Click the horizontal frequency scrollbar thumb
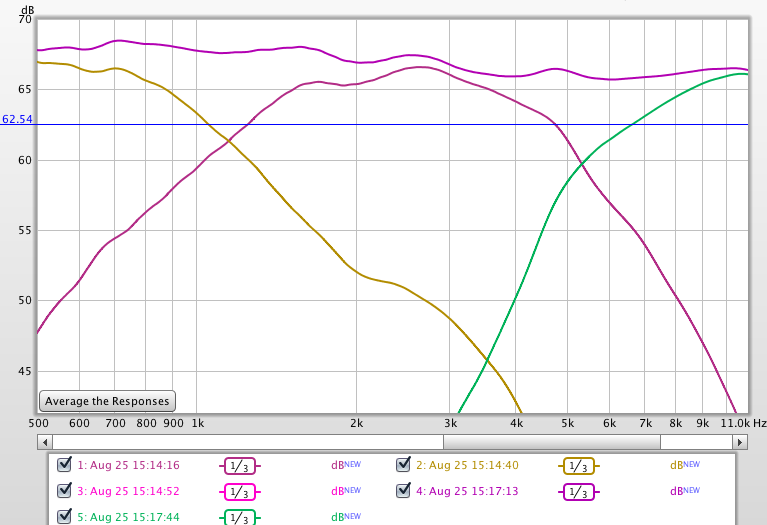Image resolution: width=767 pixels, height=525 pixels. 551,441
